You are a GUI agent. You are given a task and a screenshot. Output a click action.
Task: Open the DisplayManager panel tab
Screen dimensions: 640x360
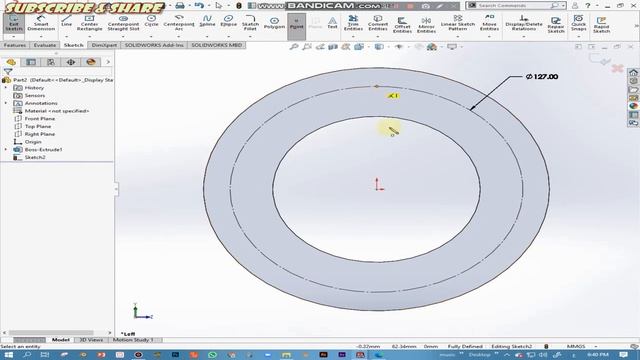click(91, 62)
